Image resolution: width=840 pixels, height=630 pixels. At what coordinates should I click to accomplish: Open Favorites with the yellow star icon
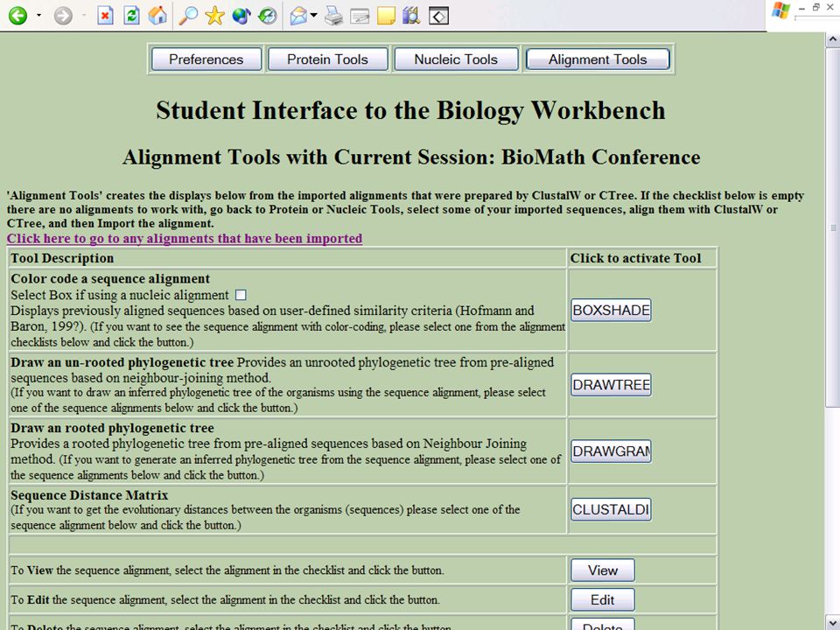pyautogui.click(x=215, y=16)
